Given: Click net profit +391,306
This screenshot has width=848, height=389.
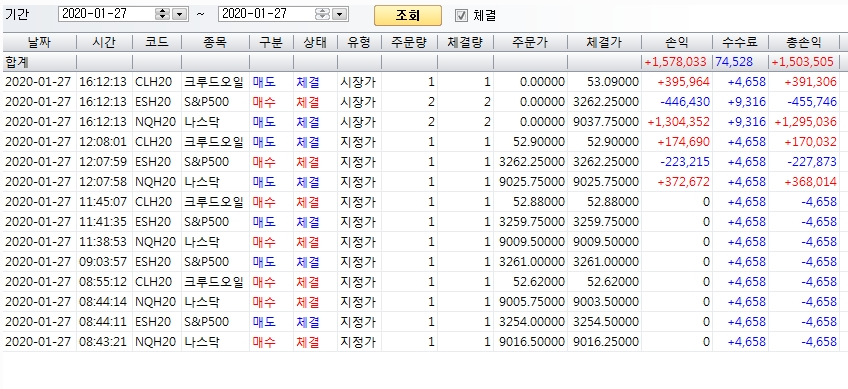Looking at the screenshot, I should (811, 82).
